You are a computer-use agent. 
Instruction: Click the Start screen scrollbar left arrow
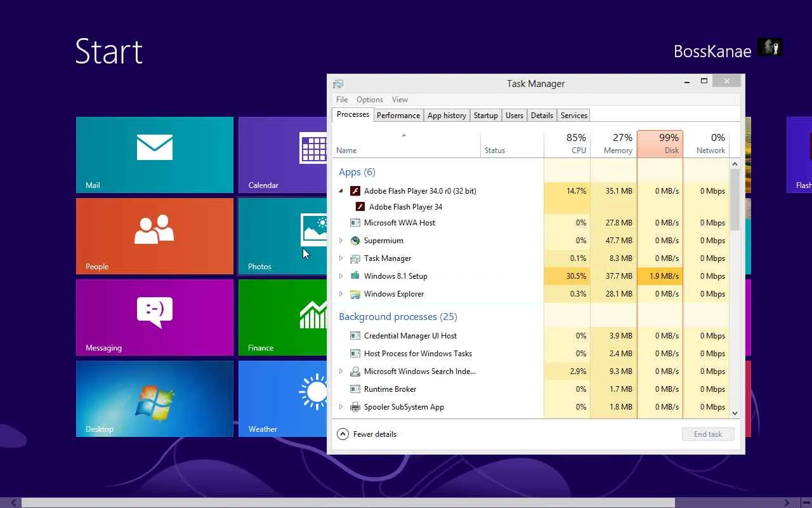point(13,503)
